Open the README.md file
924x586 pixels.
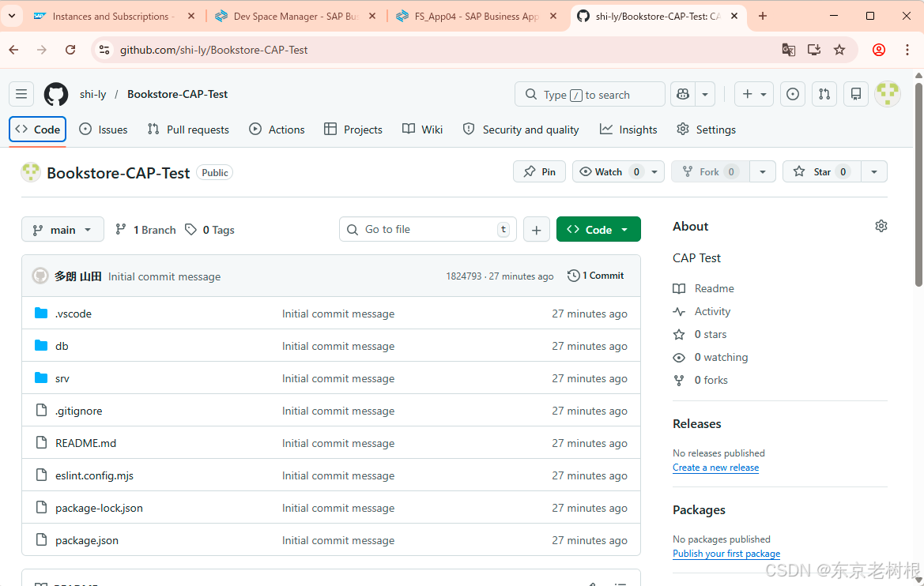(85, 443)
